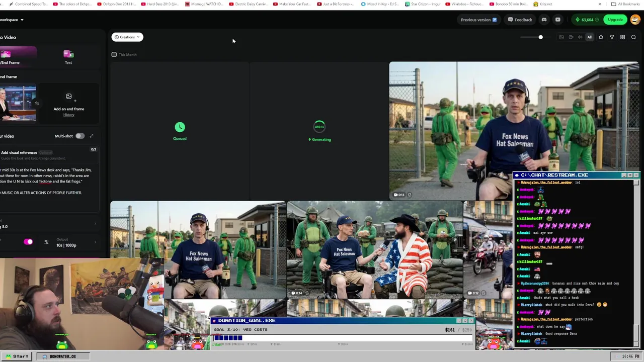The height and width of the screenshot is (362, 644).
Task: Open Mixmag bookmark in bookmarks bar
Action: point(204,4)
